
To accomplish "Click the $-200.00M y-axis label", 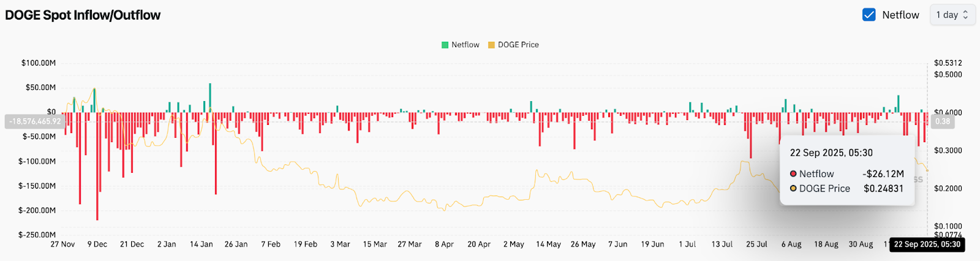I will 38,210.
